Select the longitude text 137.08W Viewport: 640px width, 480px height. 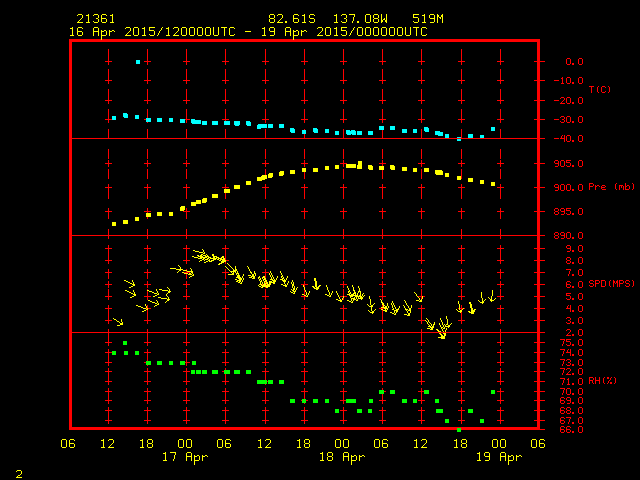pos(360,19)
